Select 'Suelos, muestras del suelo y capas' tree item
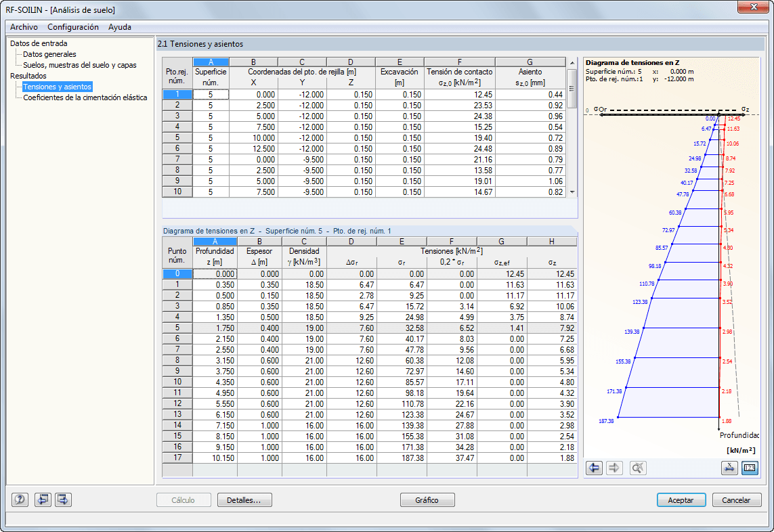774x532 pixels. click(x=79, y=65)
